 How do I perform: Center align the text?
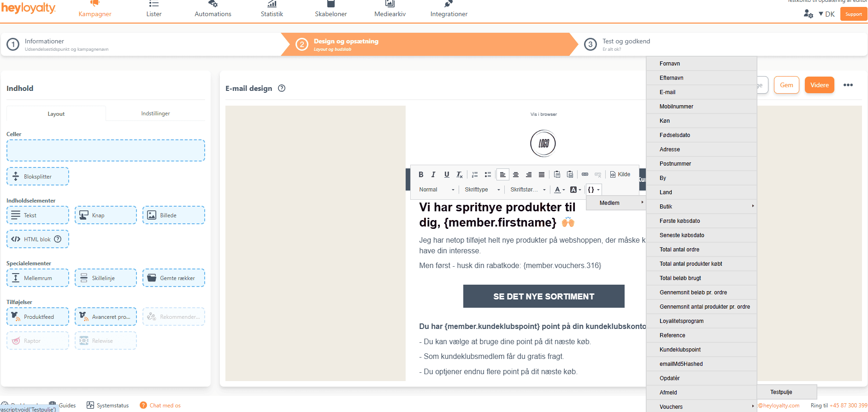pos(516,174)
